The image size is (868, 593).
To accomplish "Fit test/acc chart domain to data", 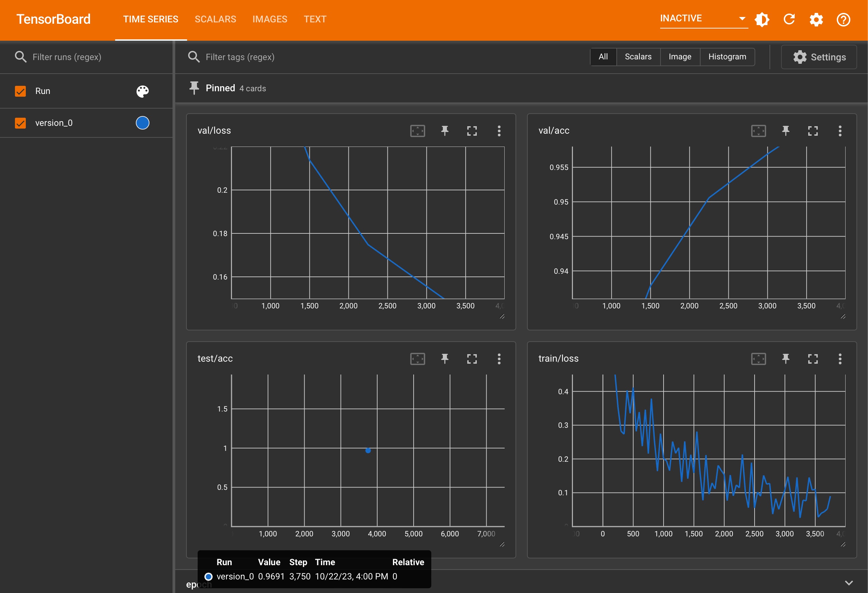I will tap(417, 359).
